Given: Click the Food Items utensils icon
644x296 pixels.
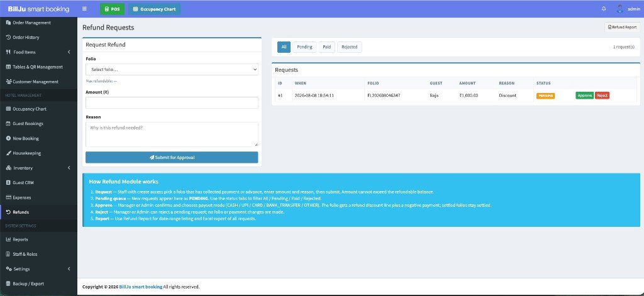Looking at the screenshot, I should pyautogui.click(x=8, y=52).
